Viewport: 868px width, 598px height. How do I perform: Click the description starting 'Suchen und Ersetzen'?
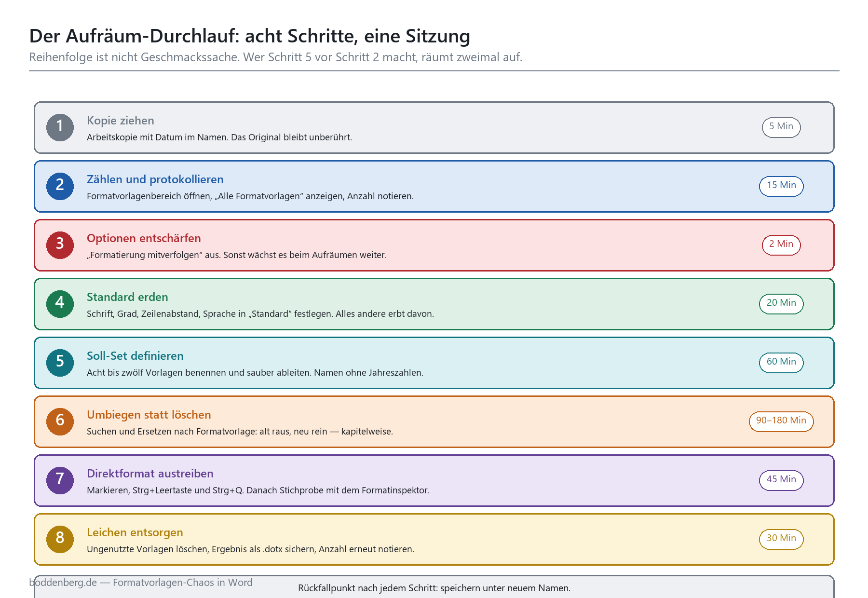pyautogui.click(x=240, y=432)
